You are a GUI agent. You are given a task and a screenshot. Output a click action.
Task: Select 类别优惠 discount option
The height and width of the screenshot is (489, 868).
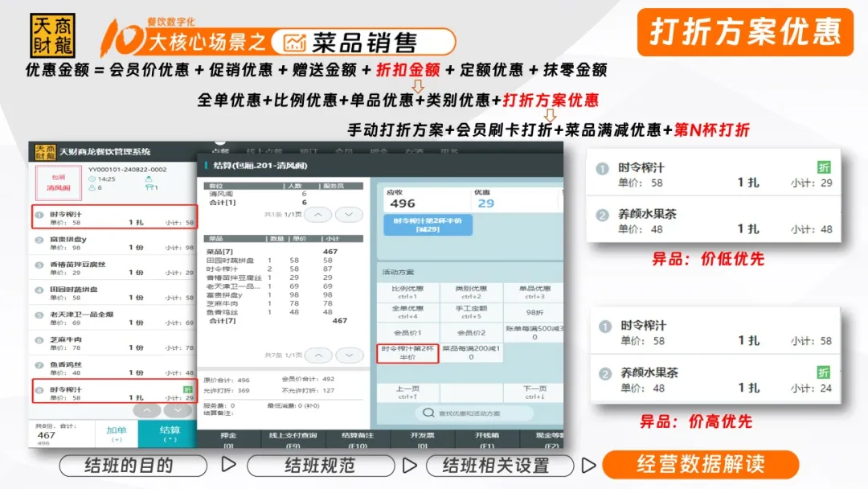[x=471, y=292]
